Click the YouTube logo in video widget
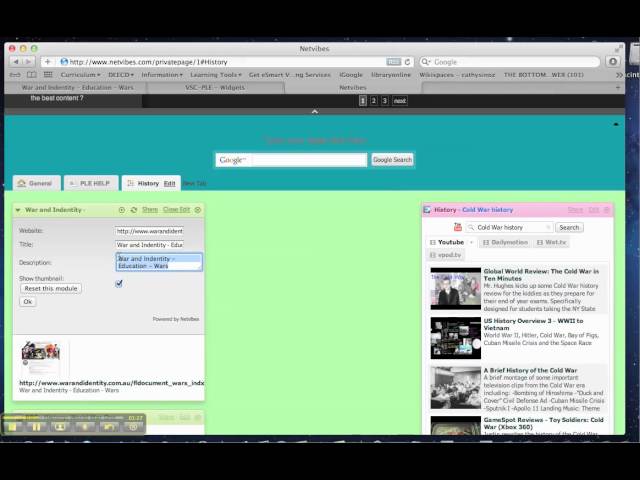The image size is (640, 480). coord(458,227)
